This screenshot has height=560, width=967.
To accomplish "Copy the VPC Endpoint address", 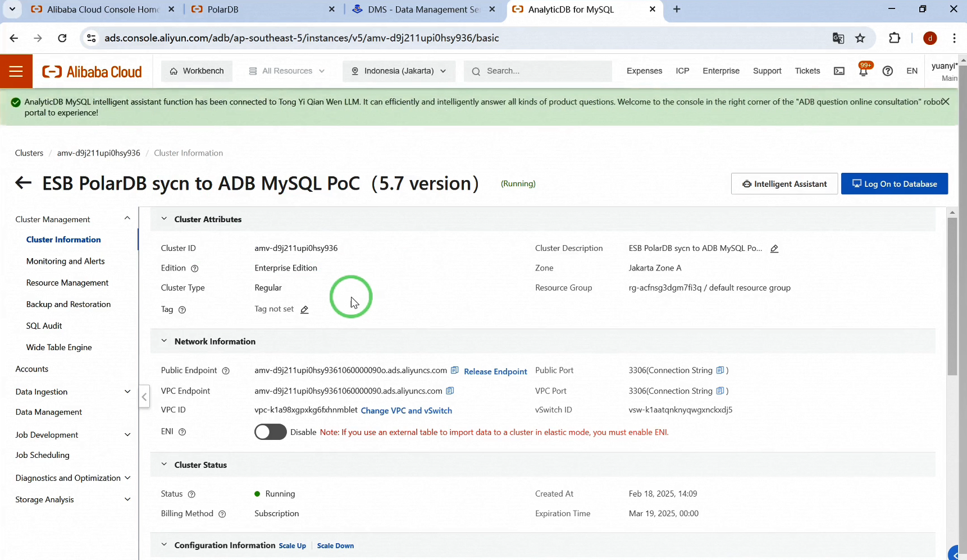I will point(450,391).
